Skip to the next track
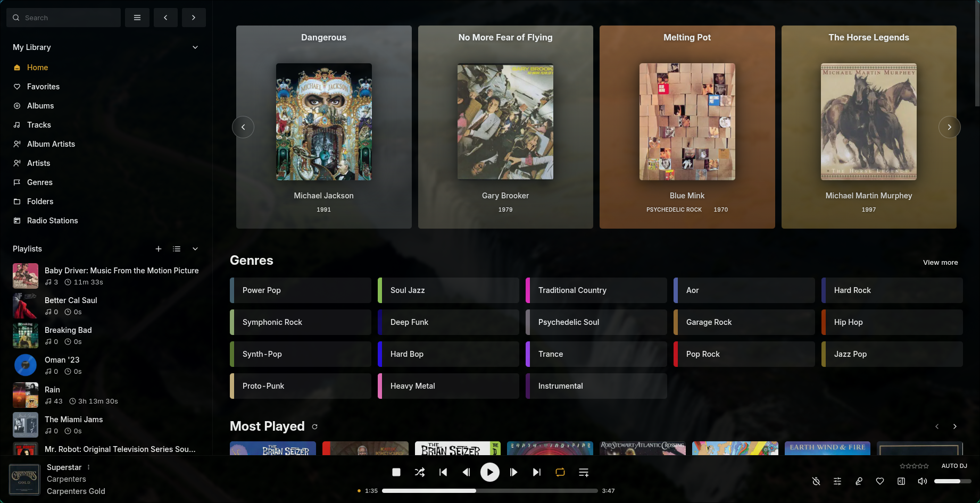The height and width of the screenshot is (503, 980). [537, 472]
